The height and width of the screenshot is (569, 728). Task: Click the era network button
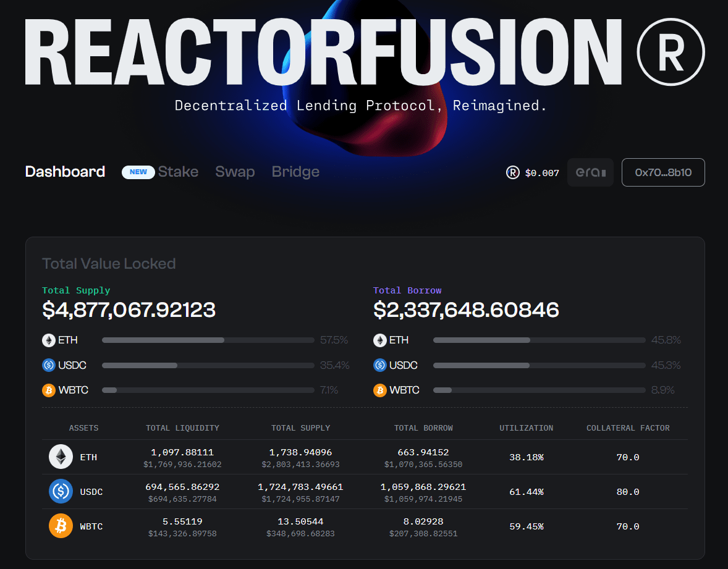pyautogui.click(x=591, y=172)
